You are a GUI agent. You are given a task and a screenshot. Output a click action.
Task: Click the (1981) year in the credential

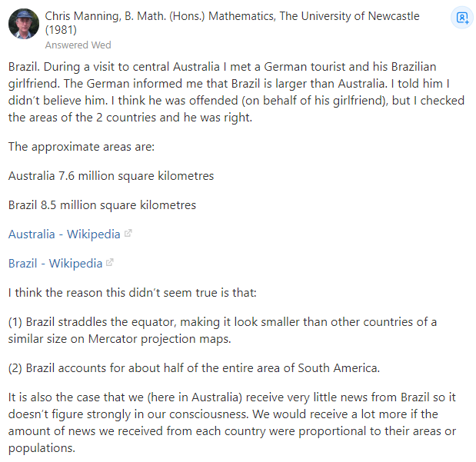click(60, 31)
